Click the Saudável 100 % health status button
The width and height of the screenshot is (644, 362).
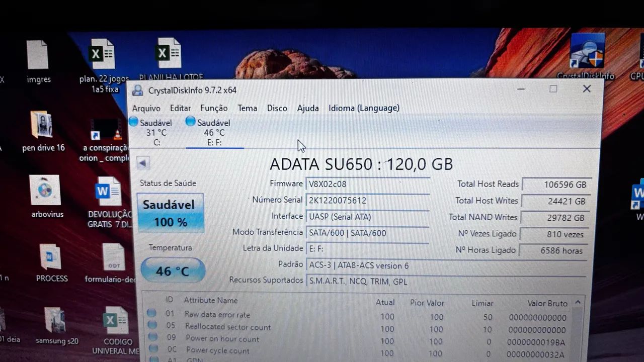coord(171,213)
